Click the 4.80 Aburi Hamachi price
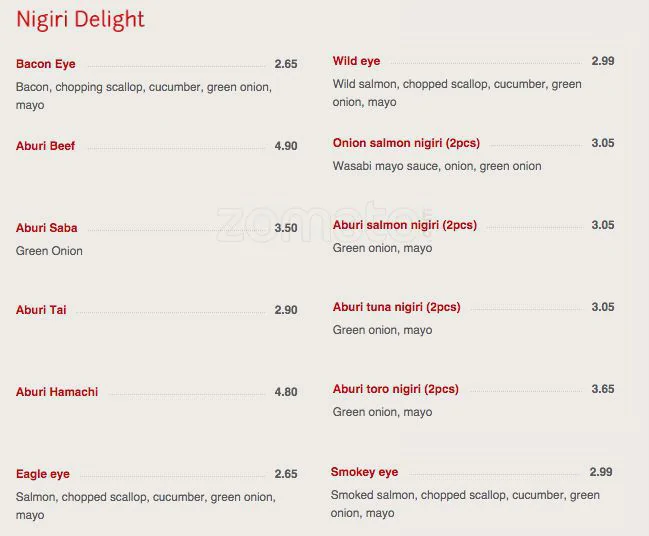Image resolution: width=649 pixels, height=536 pixels. [286, 392]
